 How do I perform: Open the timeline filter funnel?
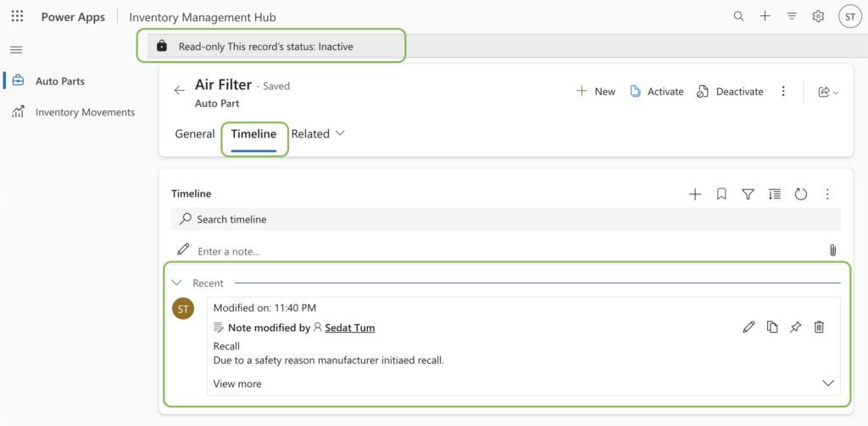748,194
